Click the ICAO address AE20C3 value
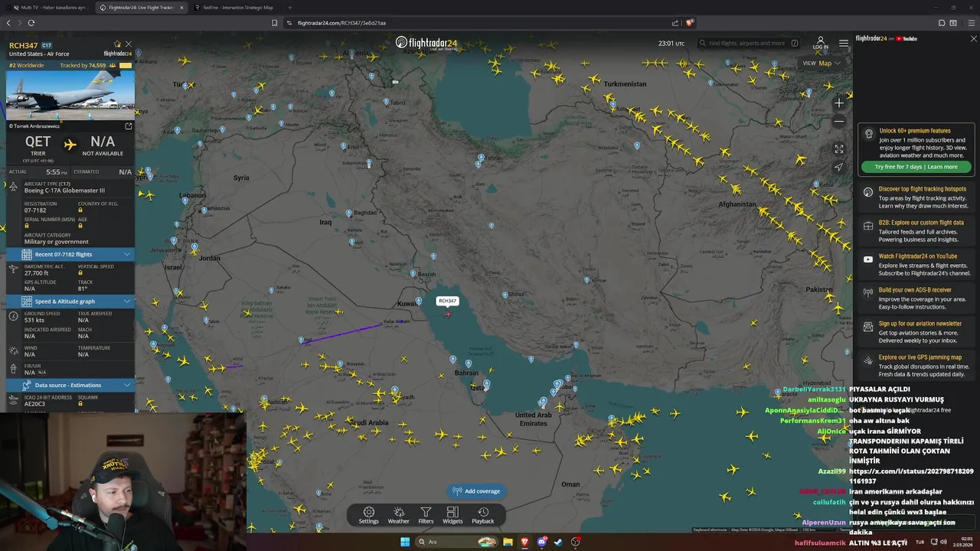This screenshot has width=980, height=551. point(35,403)
